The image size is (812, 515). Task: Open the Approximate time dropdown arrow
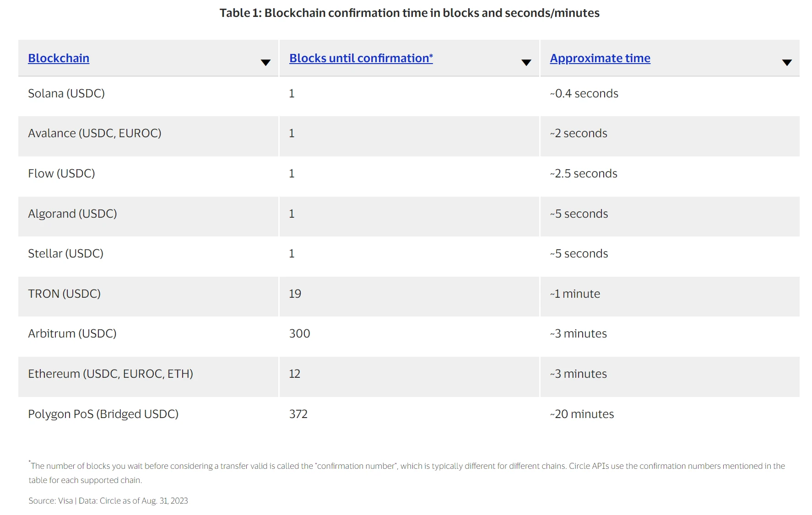click(x=787, y=63)
